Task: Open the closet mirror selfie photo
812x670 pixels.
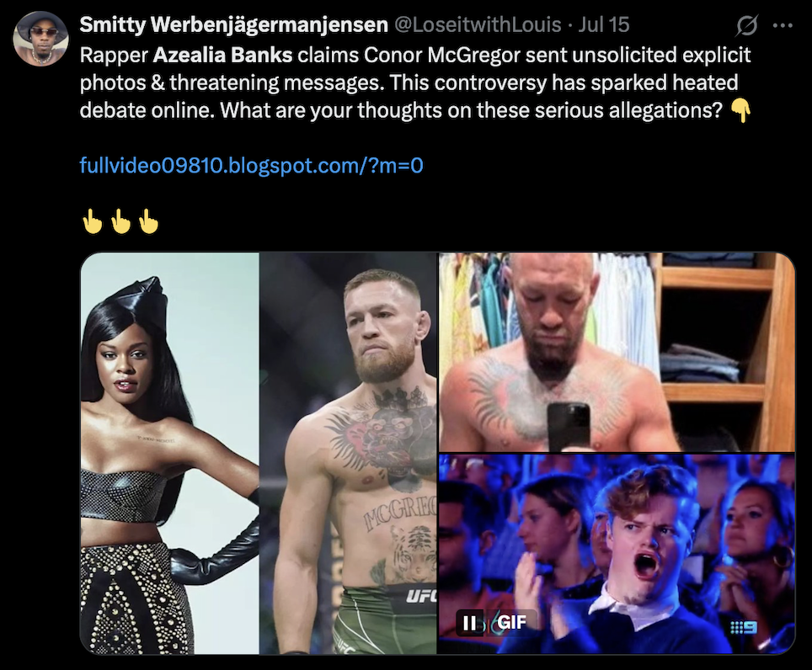Action: coord(617,352)
